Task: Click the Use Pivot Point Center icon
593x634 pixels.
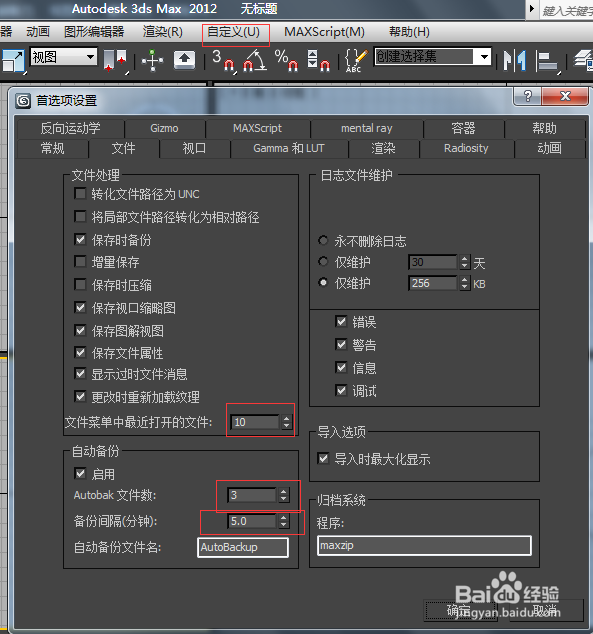Action: [x=115, y=61]
